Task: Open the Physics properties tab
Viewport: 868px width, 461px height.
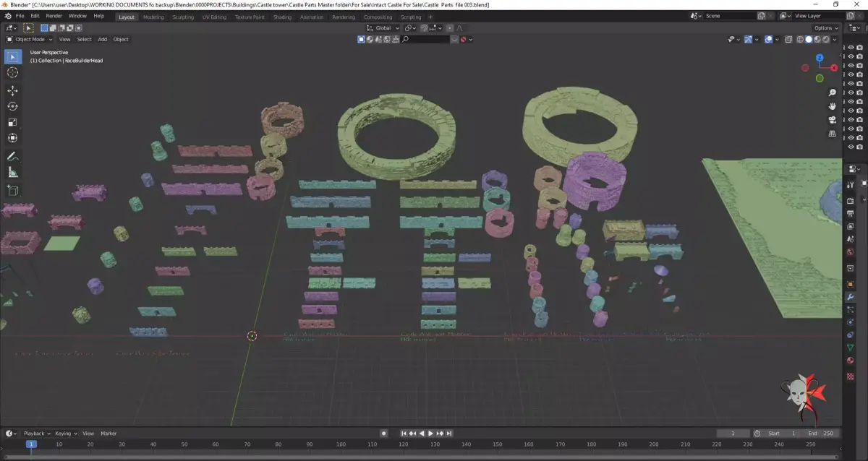Action: point(851,322)
